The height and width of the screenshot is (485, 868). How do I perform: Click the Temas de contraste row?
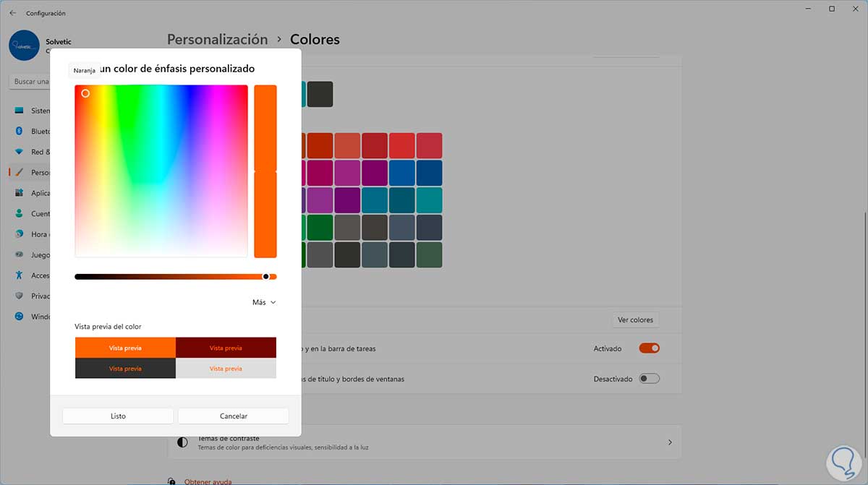coord(425,442)
